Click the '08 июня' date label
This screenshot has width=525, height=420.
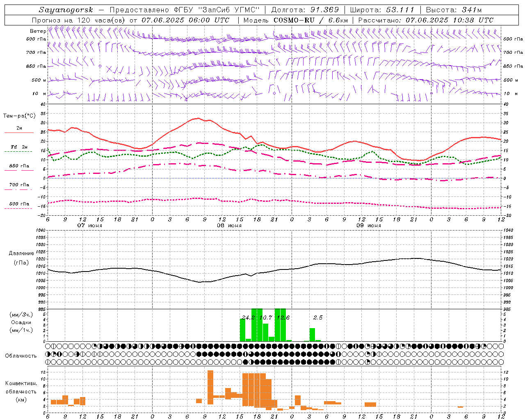tap(229, 225)
